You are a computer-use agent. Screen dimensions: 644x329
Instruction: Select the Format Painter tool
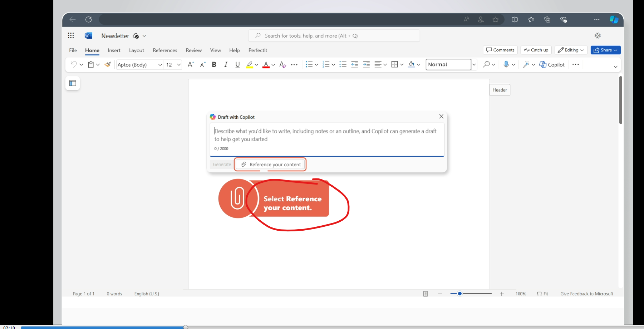click(x=108, y=64)
